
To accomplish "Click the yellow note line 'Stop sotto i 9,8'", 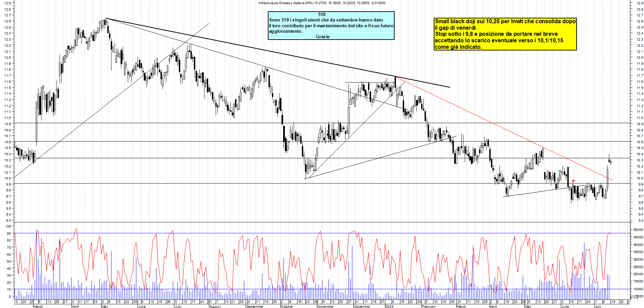I will click(x=496, y=34).
